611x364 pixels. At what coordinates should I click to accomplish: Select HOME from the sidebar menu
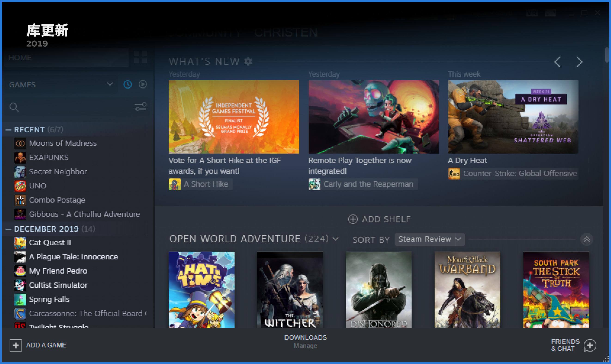tap(20, 57)
